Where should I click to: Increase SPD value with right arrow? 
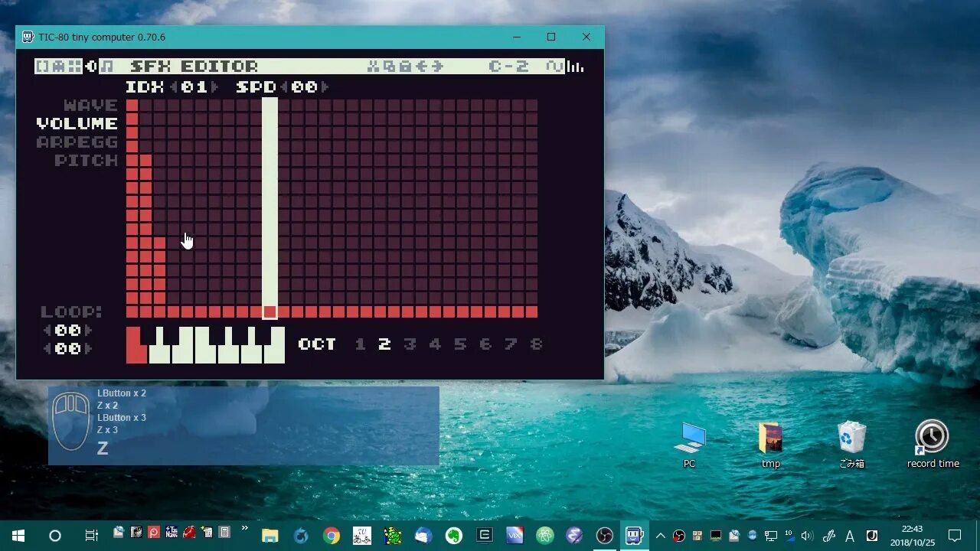(x=325, y=87)
